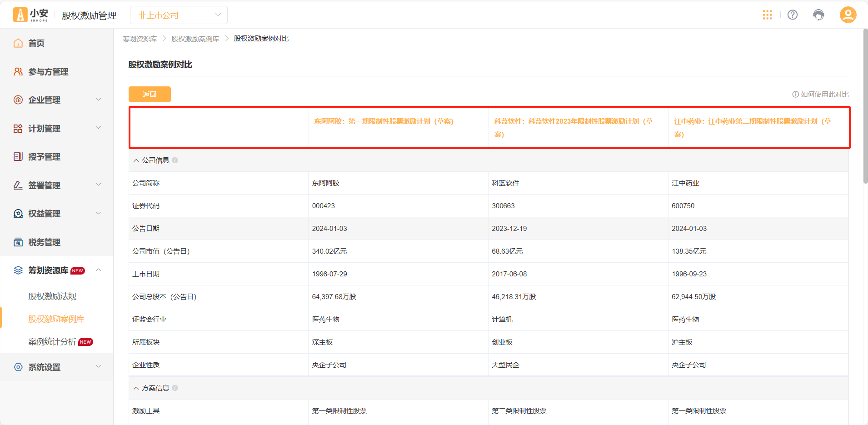Open the customer service headset icon
Screen dimensions: 868x425
click(818, 15)
